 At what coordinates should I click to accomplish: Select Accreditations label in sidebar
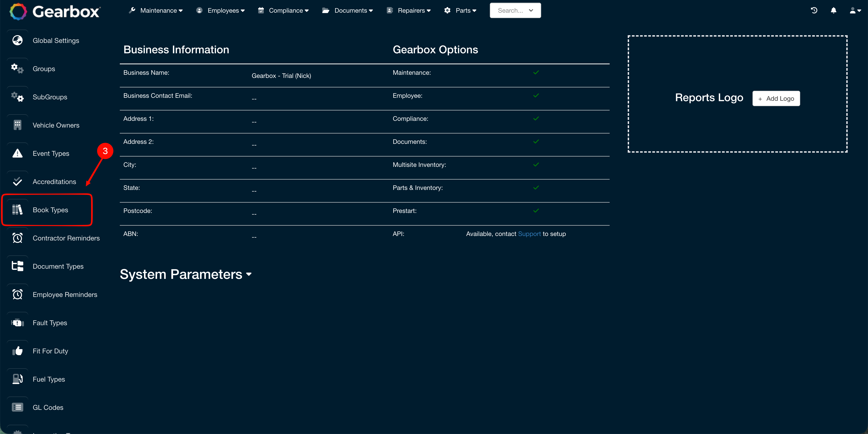click(x=54, y=182)
